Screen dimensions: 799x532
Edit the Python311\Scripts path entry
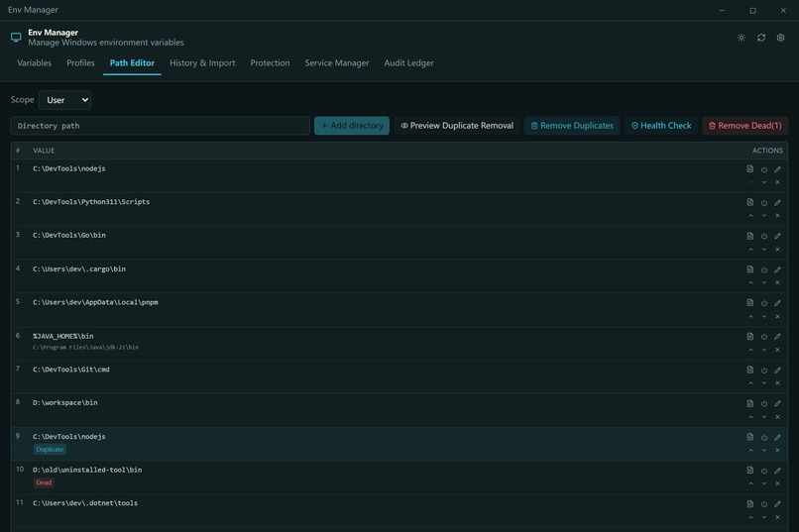point(777,203)
